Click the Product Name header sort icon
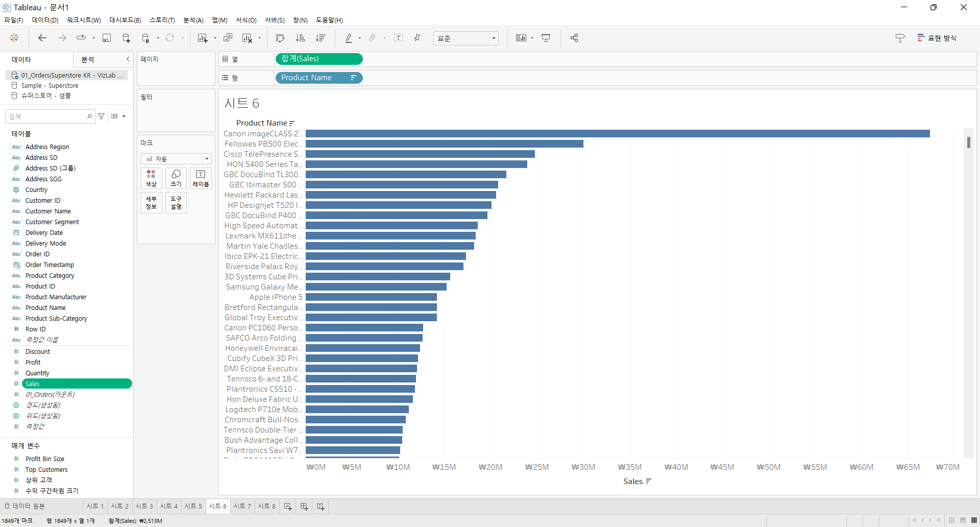This screenshot has width=980, height=527. point(292,123)
